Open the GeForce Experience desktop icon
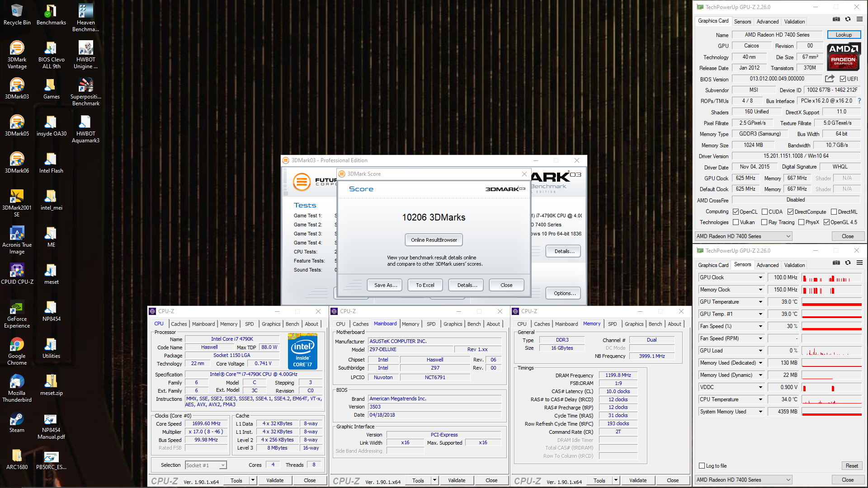 point(17,314)
